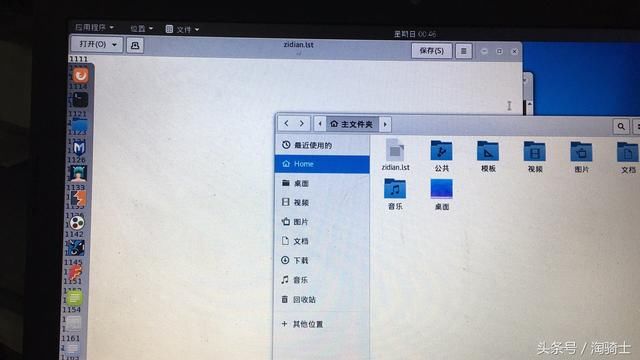Go forward in the file dialog

click(302, 123)
